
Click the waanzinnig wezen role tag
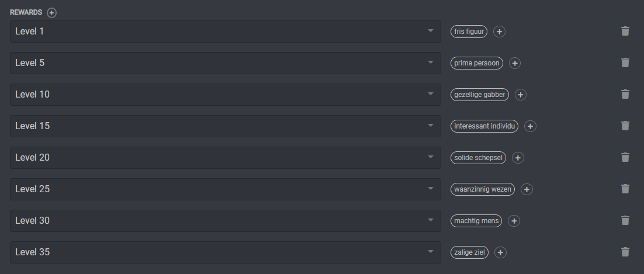pyautogui.click(x=483, y=189)
